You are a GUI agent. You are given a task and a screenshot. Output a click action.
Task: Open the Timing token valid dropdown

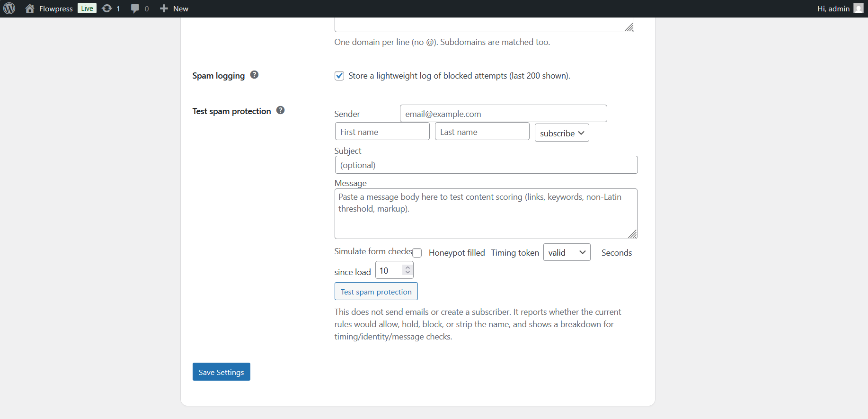[x=567, y=252]
